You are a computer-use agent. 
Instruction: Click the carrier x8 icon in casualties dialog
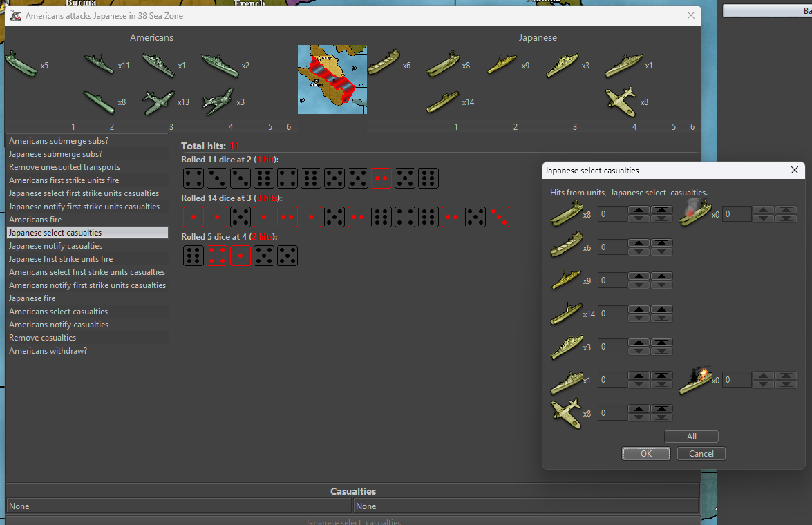click(566, 213)
